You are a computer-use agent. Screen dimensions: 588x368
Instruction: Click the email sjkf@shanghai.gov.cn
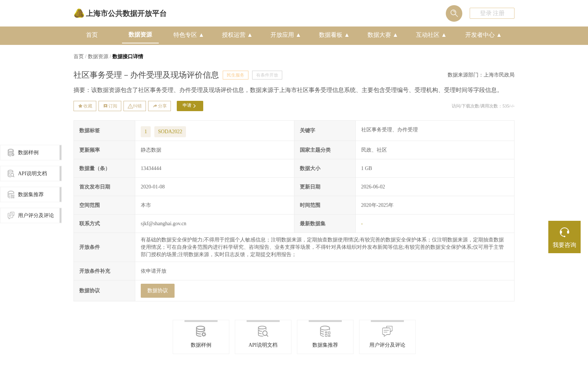(164, 224)
